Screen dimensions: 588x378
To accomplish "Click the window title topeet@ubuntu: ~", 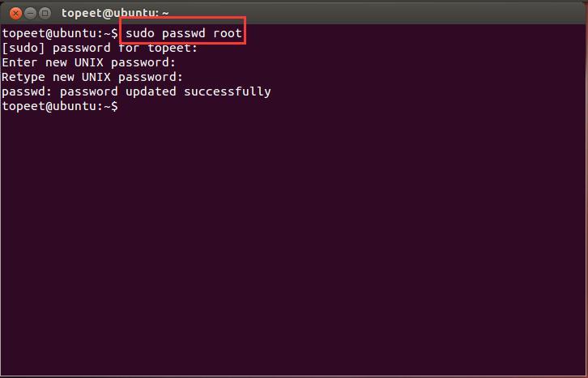I will (115, 13).
